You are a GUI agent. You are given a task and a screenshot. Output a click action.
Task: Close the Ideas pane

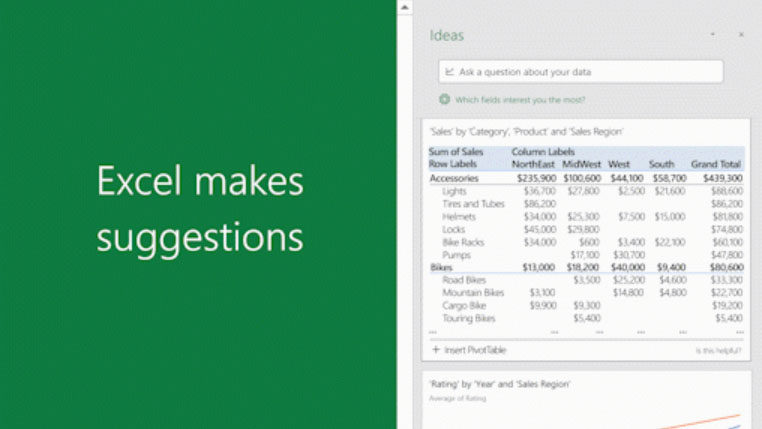(741, 35)
